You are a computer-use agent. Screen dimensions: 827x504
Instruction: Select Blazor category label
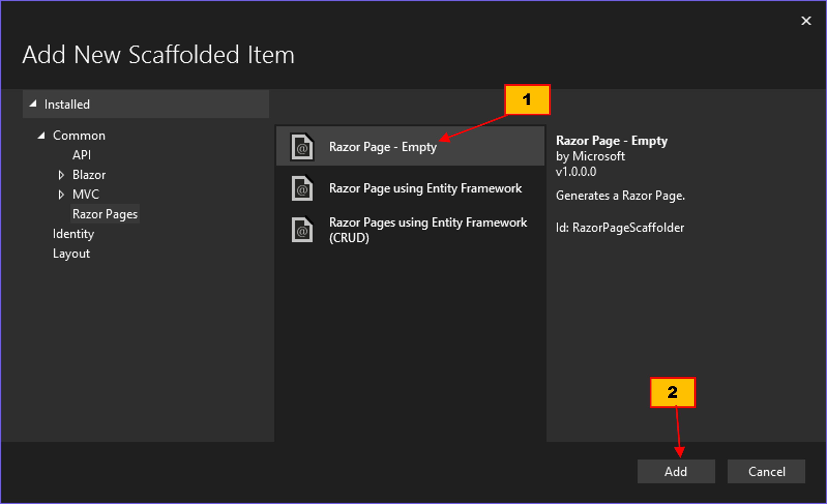pos(89,175)
